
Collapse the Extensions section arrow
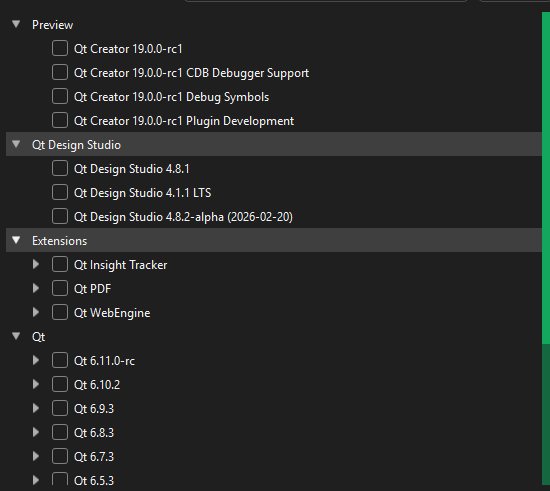tap(16, 240)
